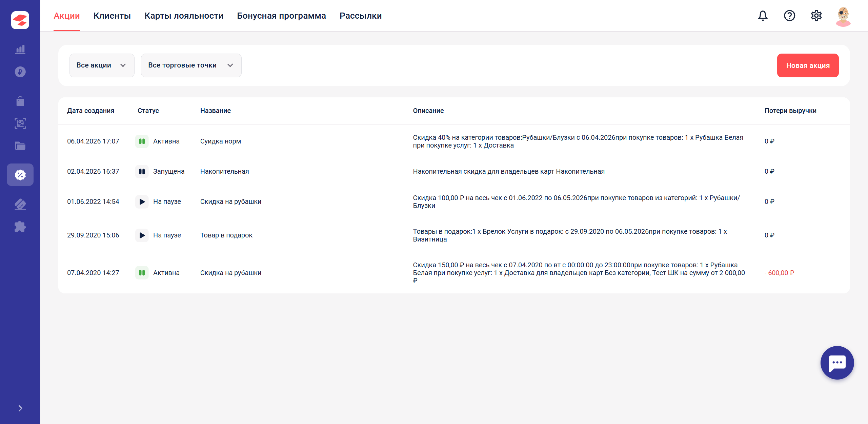Viewport: 868px width, 424px height.
Task: Open the puzzle integrations sidebar icon
Action: click(20, 227)
